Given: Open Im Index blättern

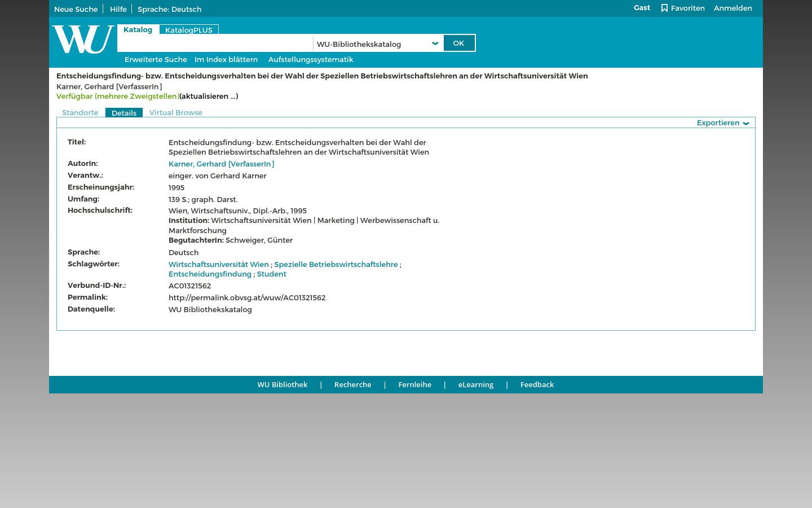Looking at the screenshot, I should click(226, 59).
